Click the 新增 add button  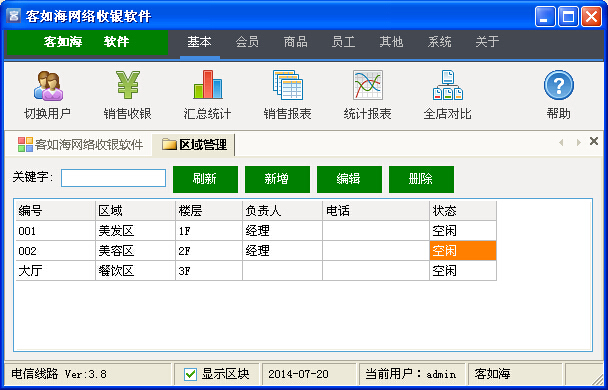[277, 179]
